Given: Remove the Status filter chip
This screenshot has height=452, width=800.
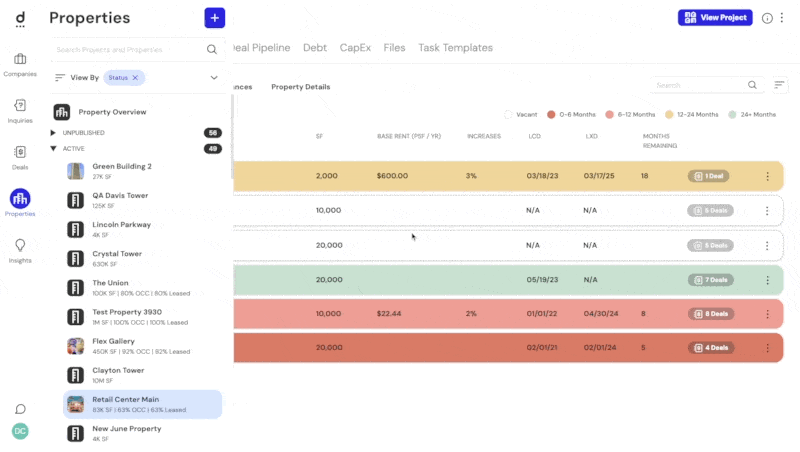Looking at the screenshot, I should point(135,78).
